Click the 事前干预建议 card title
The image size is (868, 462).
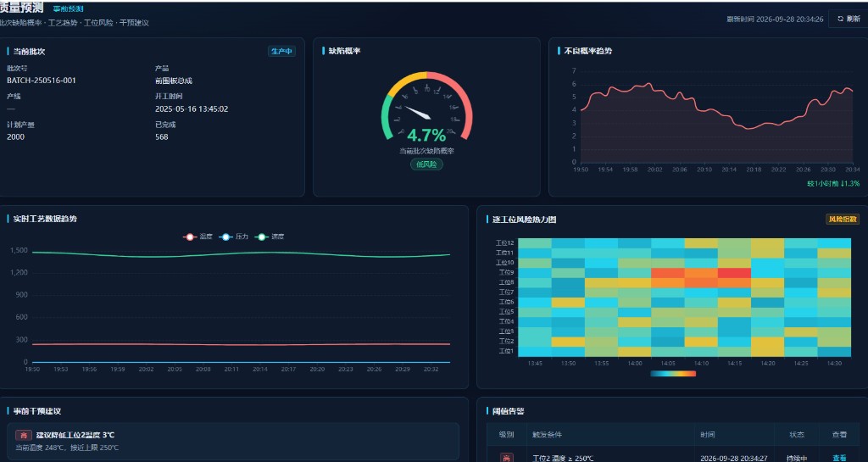click(37, 411)
